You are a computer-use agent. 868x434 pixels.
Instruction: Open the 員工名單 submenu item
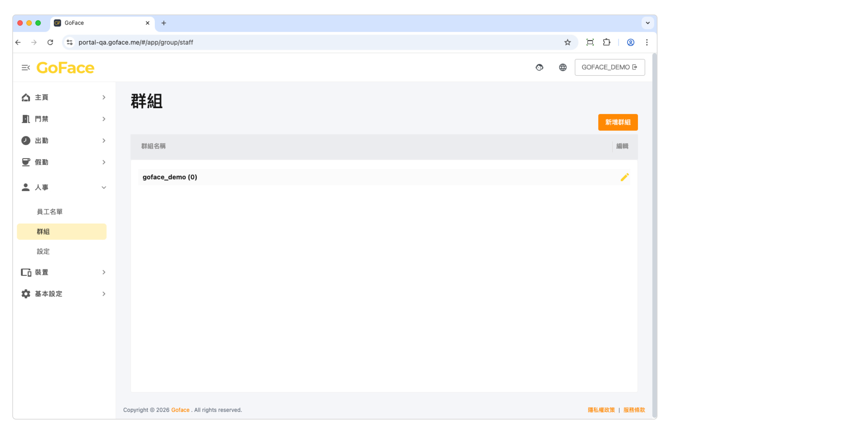[50, 212]
